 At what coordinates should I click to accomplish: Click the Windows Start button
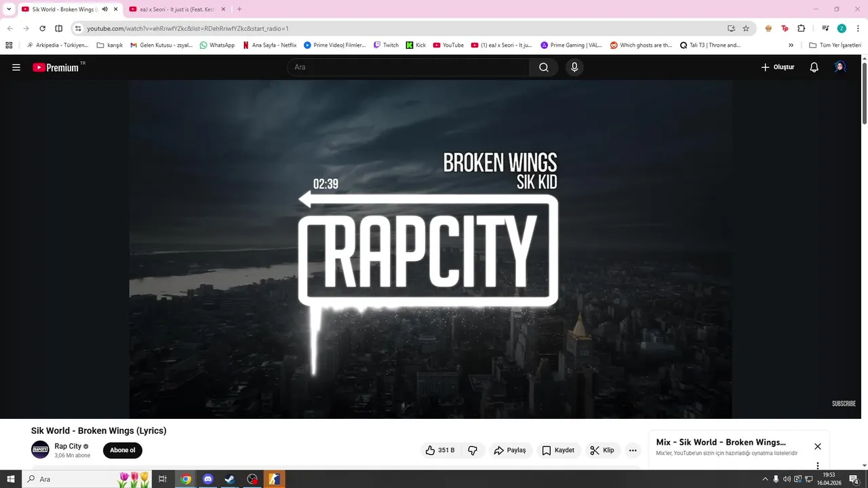11,479
